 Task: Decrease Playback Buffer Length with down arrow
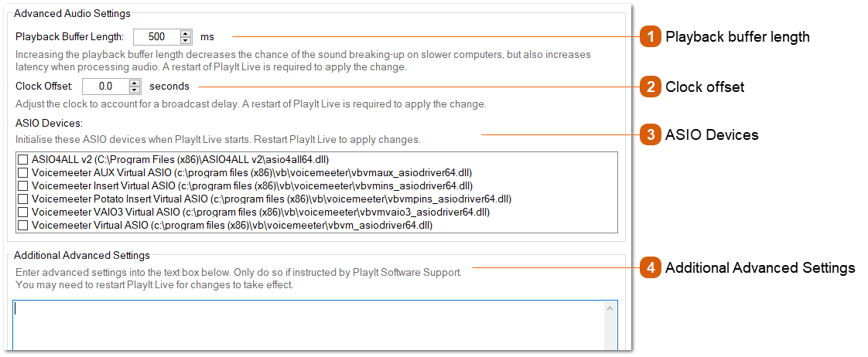[x=186, y=40]
